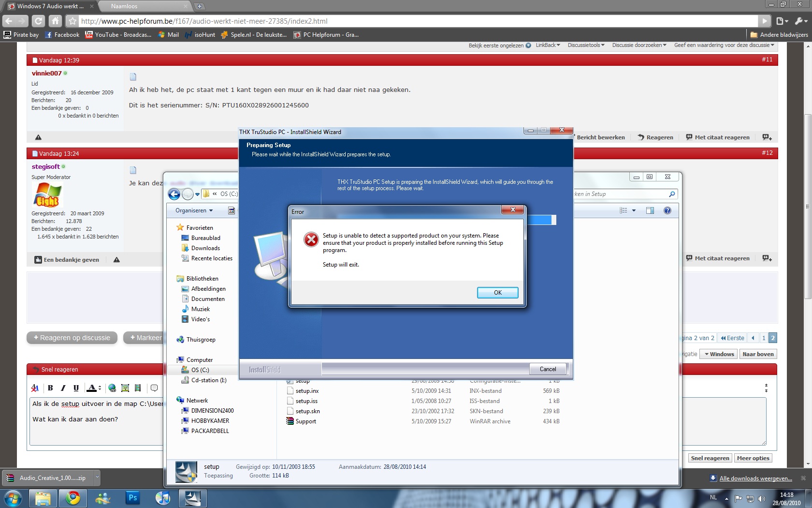Go back in browser history
The image size is (812, 508).
9,21
